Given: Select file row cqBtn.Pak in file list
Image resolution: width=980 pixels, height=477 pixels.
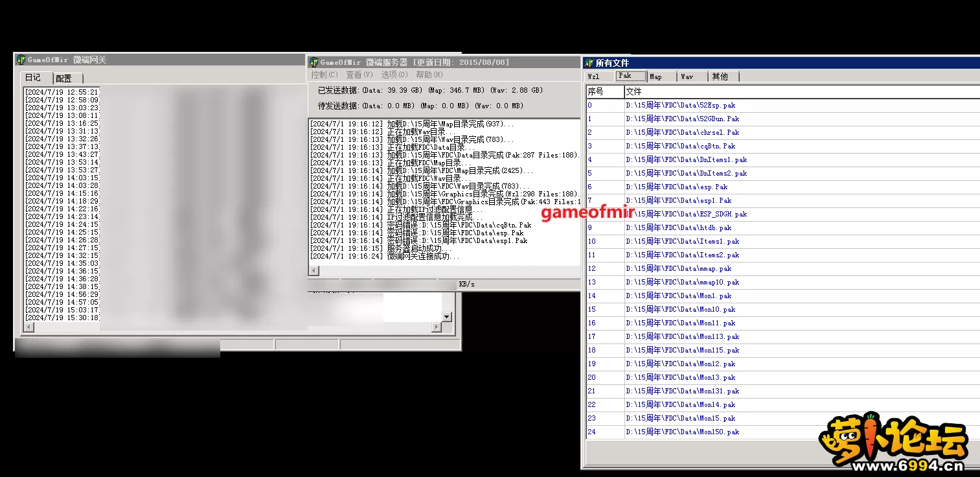Looking at the screenshot, I should tap(783, 146).
